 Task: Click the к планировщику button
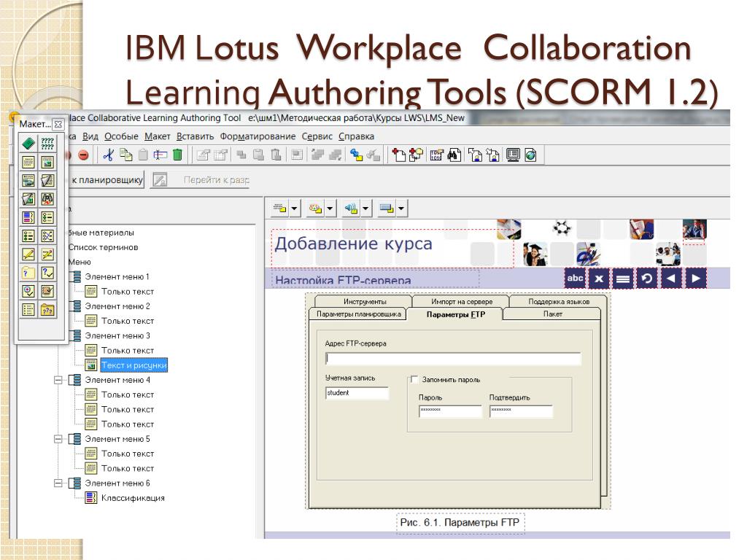107,180
